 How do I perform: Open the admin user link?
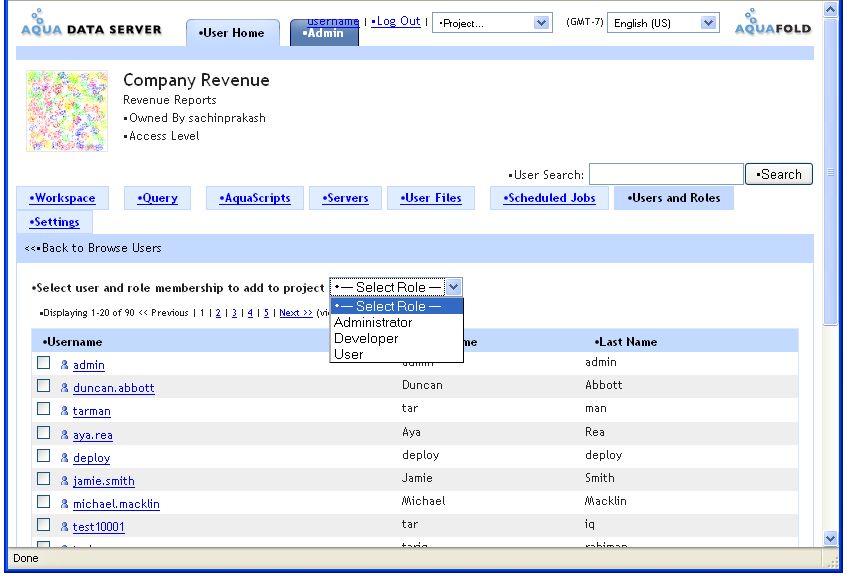pyautogui.click(x=89, y=365)
